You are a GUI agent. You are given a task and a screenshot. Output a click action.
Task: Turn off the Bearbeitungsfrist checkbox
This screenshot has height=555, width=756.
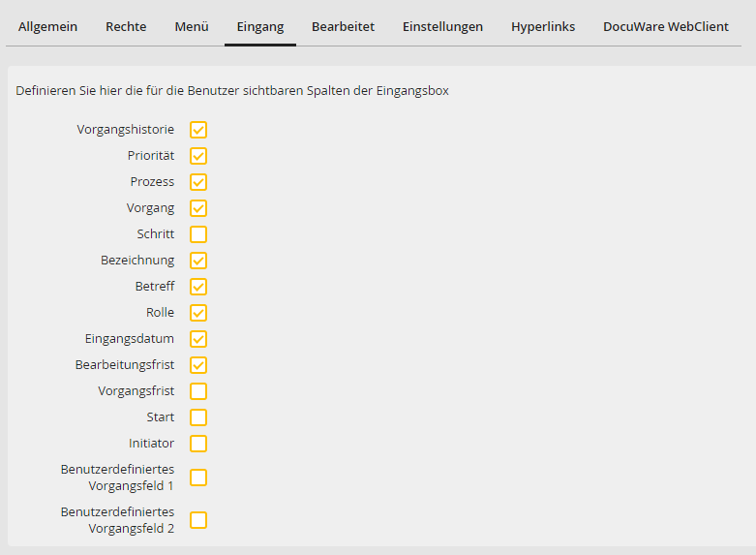pyautogui.click(x=198, y=365)
